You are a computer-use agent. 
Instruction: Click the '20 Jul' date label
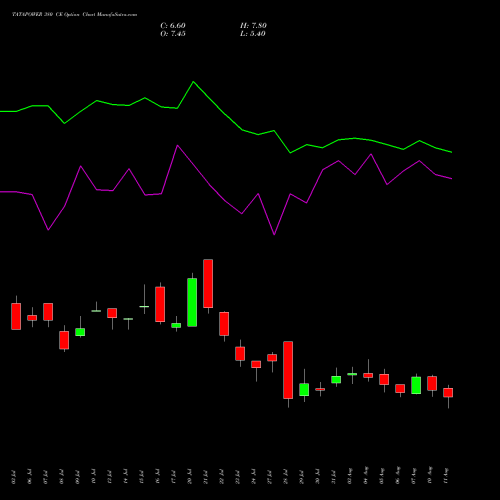190,477
